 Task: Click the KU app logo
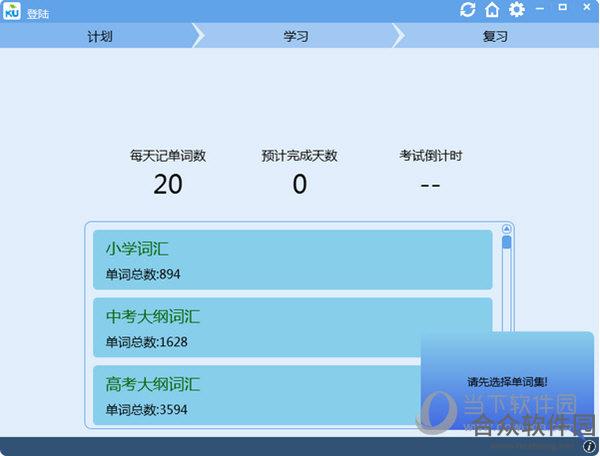tap(12, 11)
